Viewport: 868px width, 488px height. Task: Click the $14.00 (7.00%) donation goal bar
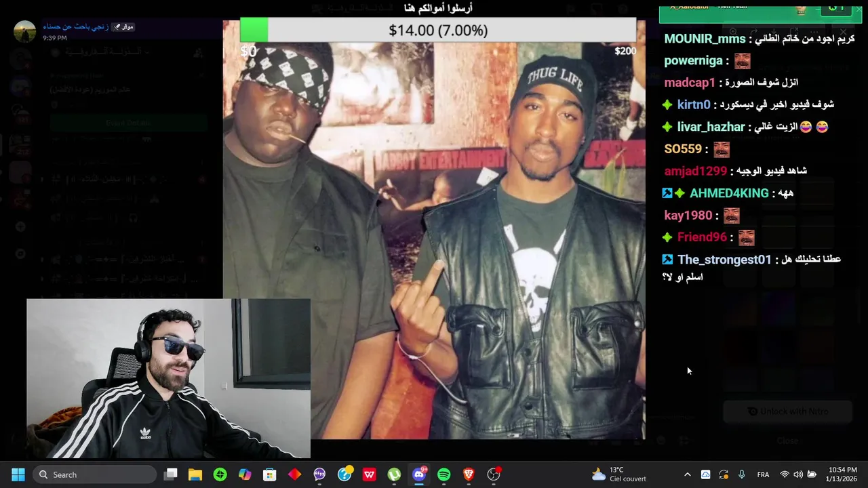click(x=438, y=30)
